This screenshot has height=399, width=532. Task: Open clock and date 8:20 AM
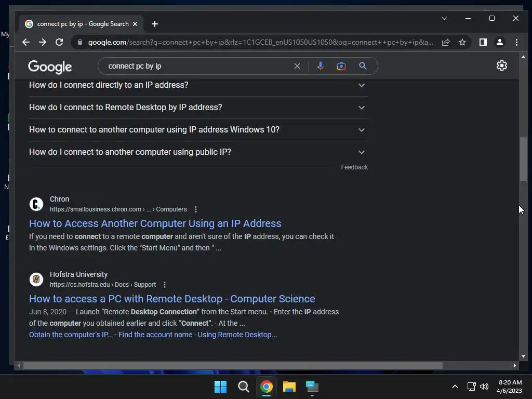pyautogui.click(x=510, y=387)
